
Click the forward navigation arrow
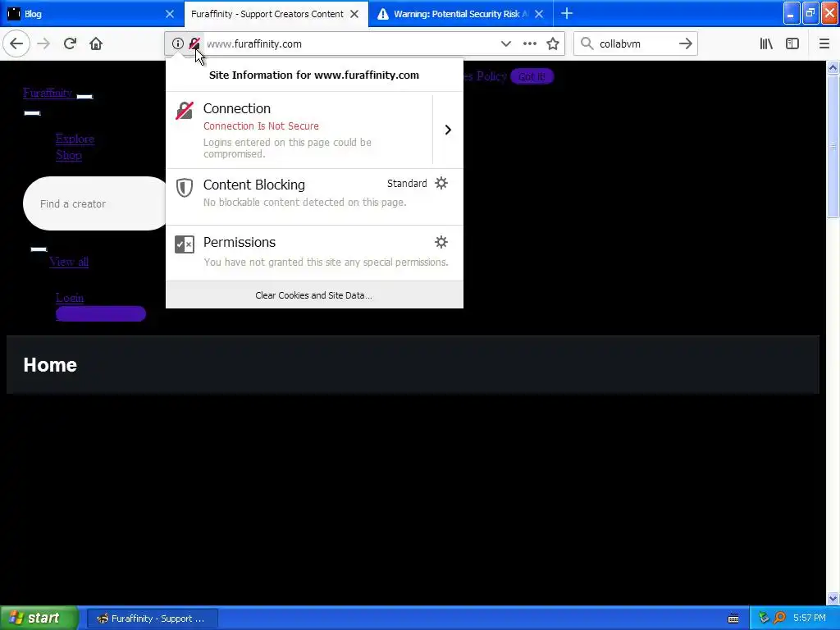tap(44, 44)
